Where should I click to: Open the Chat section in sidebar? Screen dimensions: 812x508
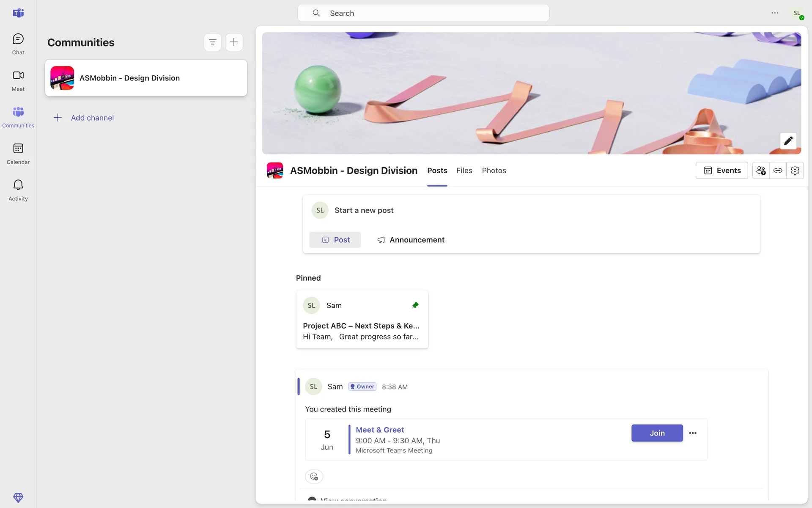(18, 44)
